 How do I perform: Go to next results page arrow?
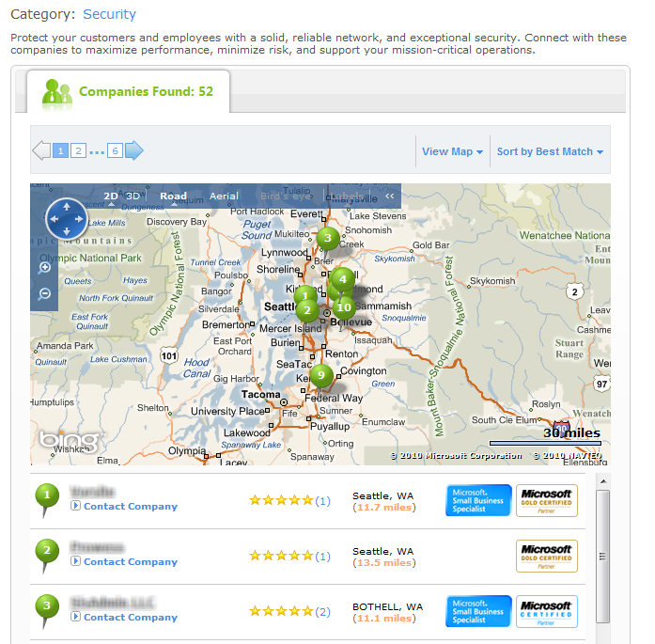134,150
